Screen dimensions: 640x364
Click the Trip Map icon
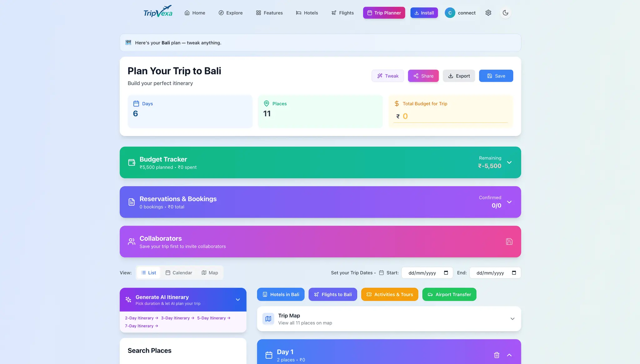tap(268, 319)
